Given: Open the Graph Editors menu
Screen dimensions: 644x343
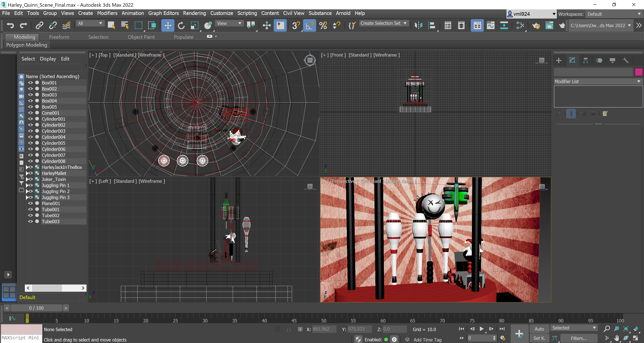Looking at the screenshot, I should (164, 13).
